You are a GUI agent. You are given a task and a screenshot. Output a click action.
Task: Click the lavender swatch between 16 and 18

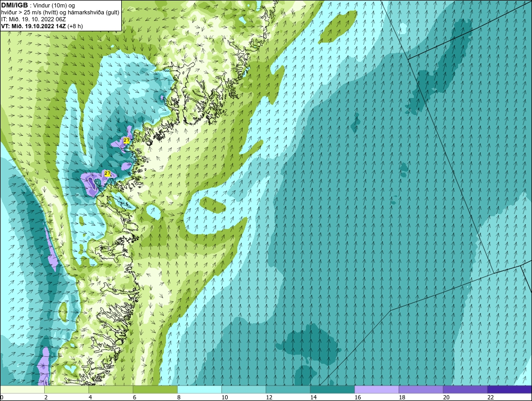pos(377,389)
